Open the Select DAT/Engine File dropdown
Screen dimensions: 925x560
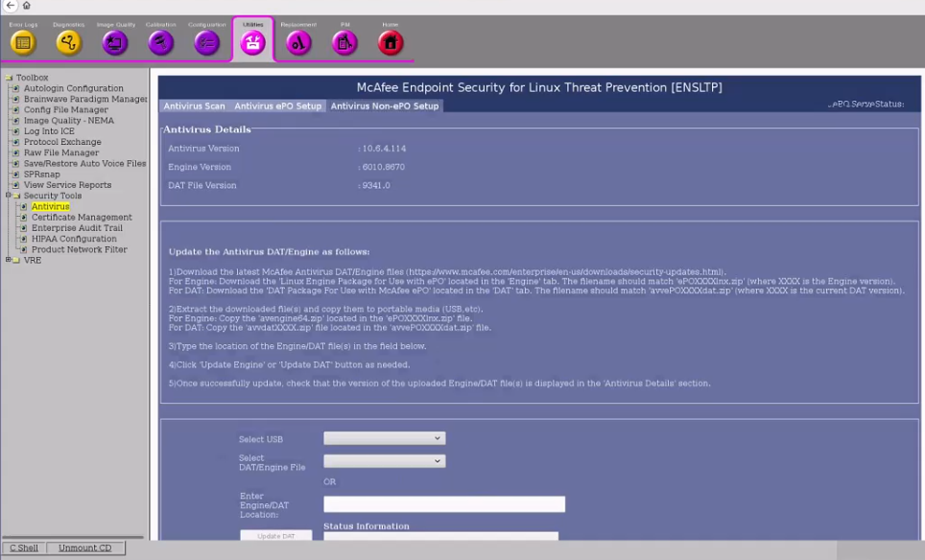coord(384,461)
